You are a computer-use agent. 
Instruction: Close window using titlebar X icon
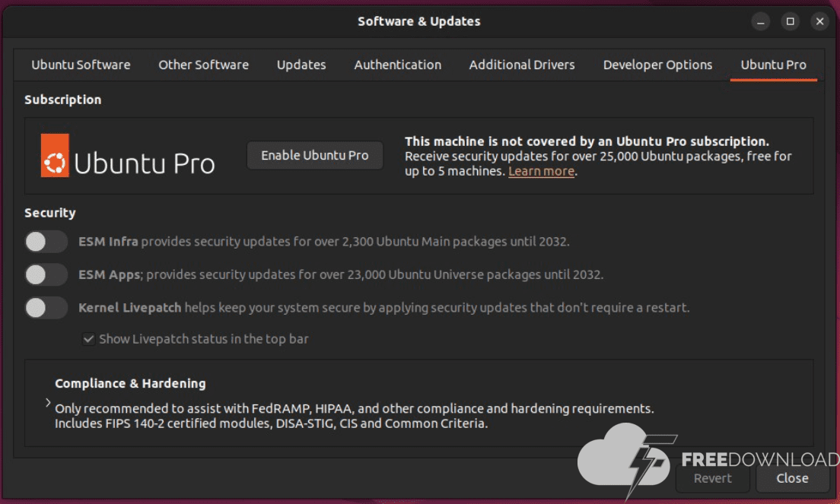(819, 21)
